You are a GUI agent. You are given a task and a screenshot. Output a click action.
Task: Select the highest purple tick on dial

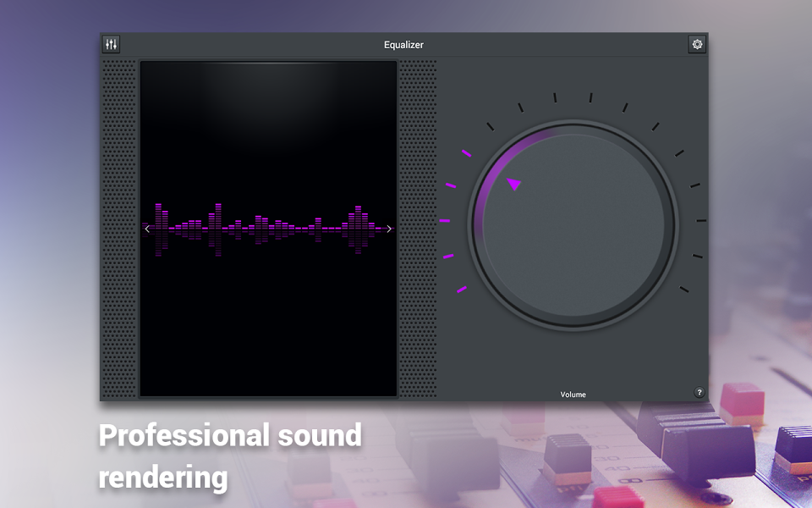pos(466,153)
